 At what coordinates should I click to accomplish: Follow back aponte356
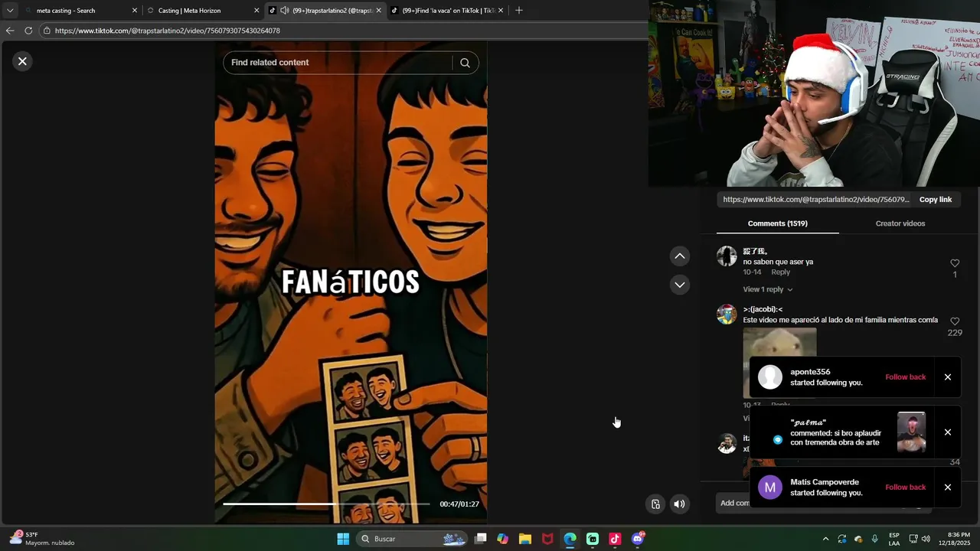click(905, 377)
